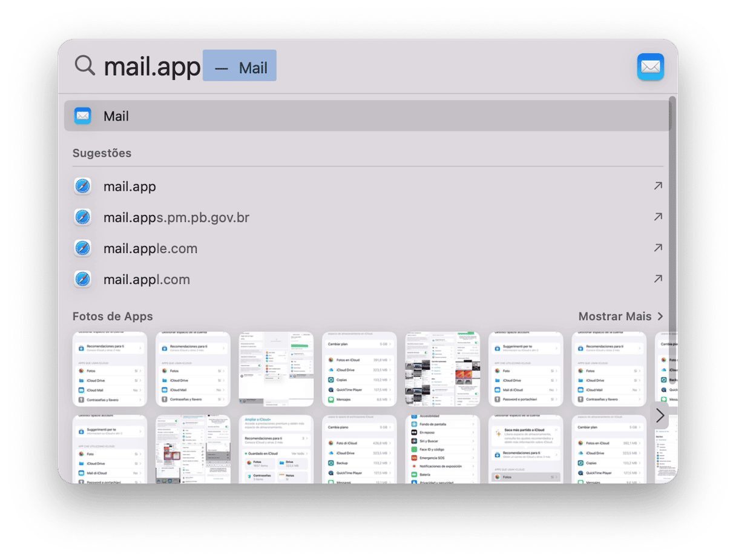Image resolution: width=736 pixels, height=560 pixels.
Task: Click the arrow icon on the mail.appl.com row
Action: (x=658, y=279)
